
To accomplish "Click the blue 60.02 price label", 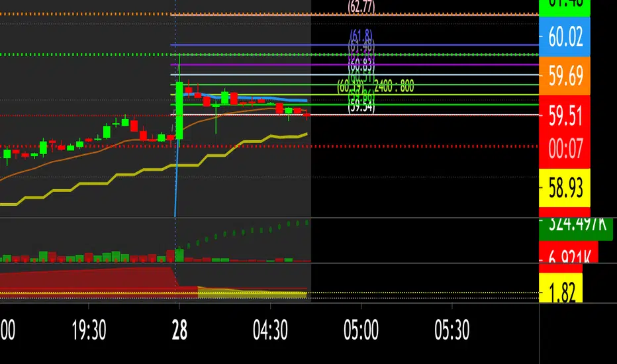I will (564, 36).
